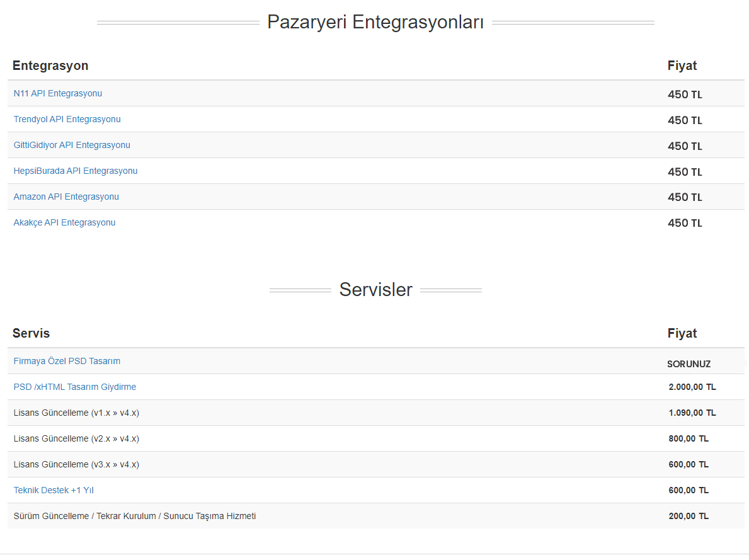Screen dimensions: 749x560
Task: Select Sürüm Güncelleme / Tekrar Kurulum row text
Action: coord(135,516)
